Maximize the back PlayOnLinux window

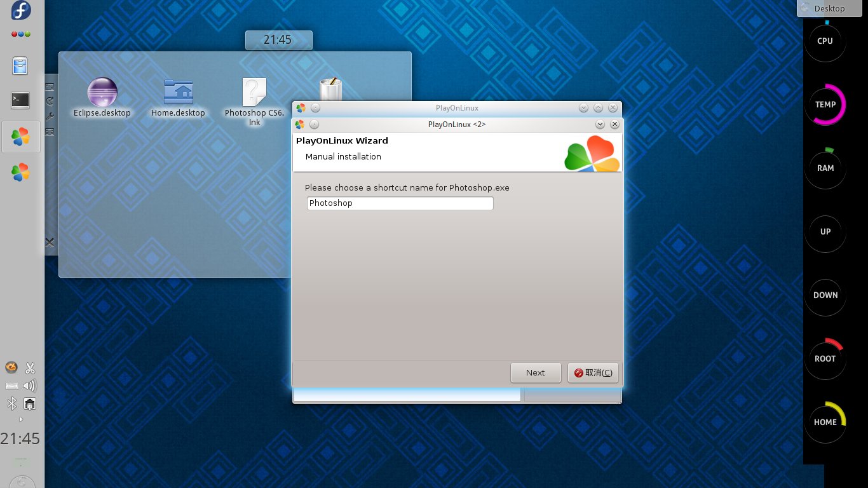point(599,108)
